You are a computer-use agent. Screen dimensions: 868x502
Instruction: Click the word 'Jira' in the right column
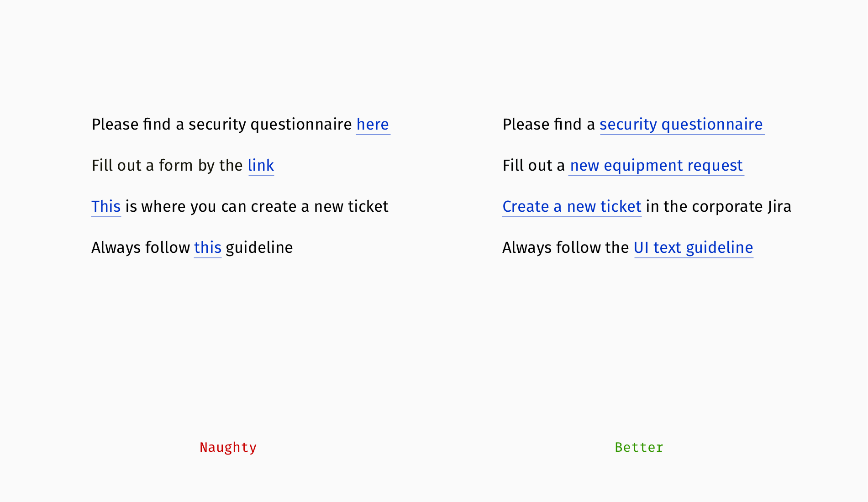coord(779,207)
